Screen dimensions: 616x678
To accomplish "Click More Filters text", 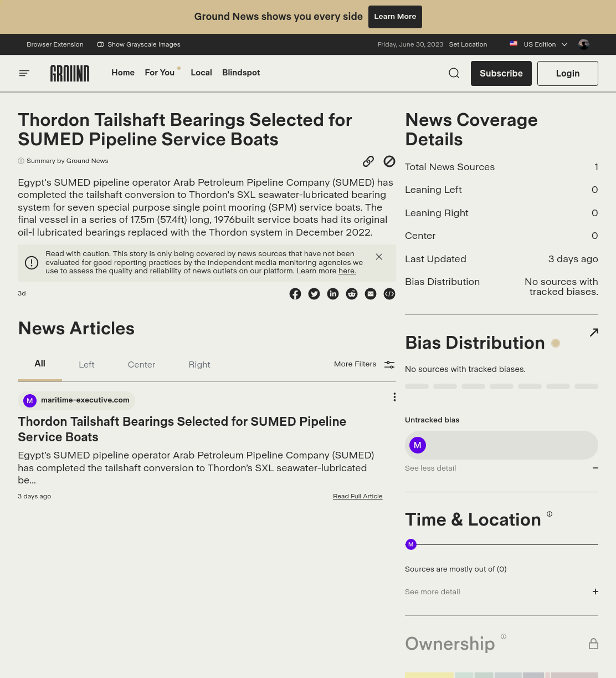I will 355,364.
